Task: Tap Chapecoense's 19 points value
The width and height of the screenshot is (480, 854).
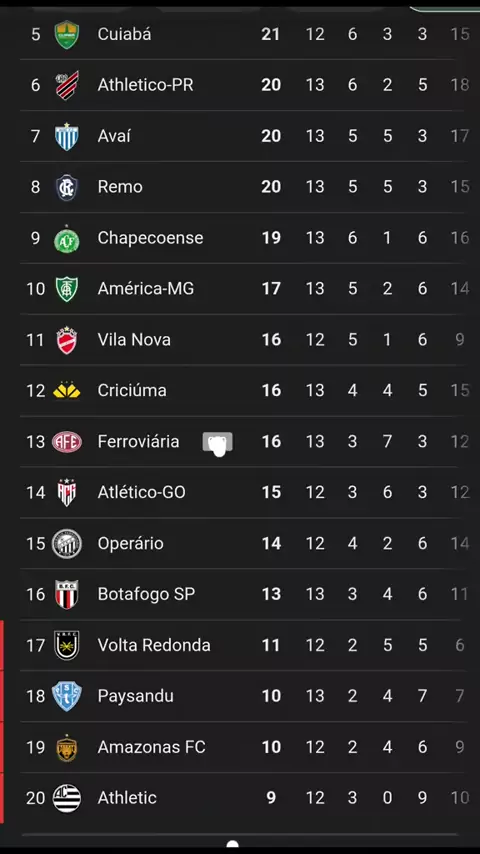Action: point(271,238)
